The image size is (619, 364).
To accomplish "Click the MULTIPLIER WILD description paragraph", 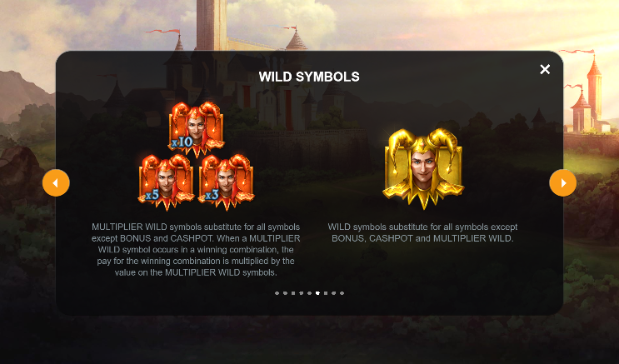I will (x=196, y=250).
